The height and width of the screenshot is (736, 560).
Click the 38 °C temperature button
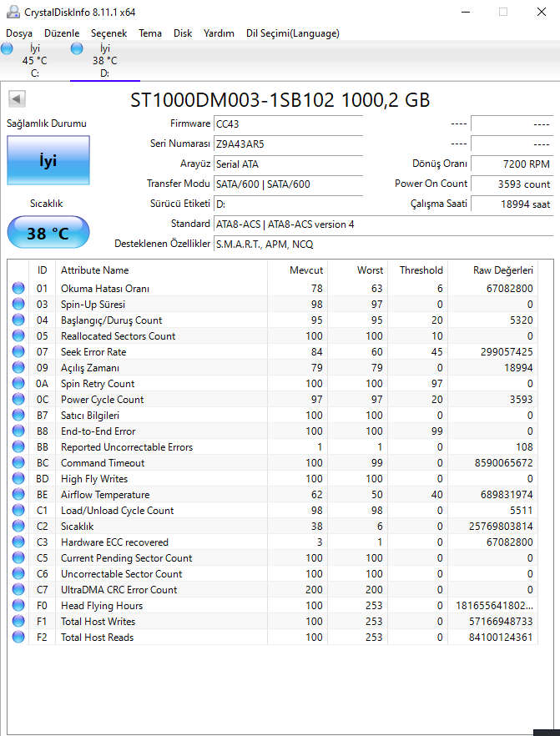(x=48, y=233)
